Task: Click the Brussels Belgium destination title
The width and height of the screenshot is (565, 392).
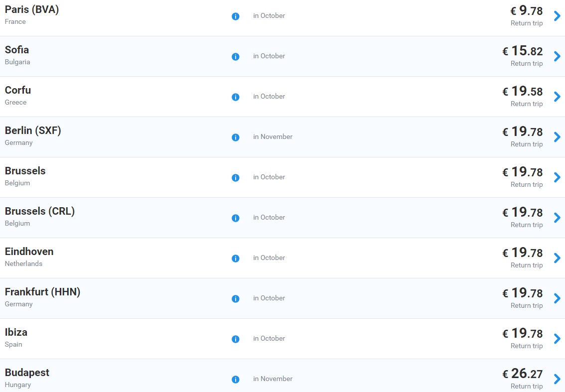Action: click(25, 171)
